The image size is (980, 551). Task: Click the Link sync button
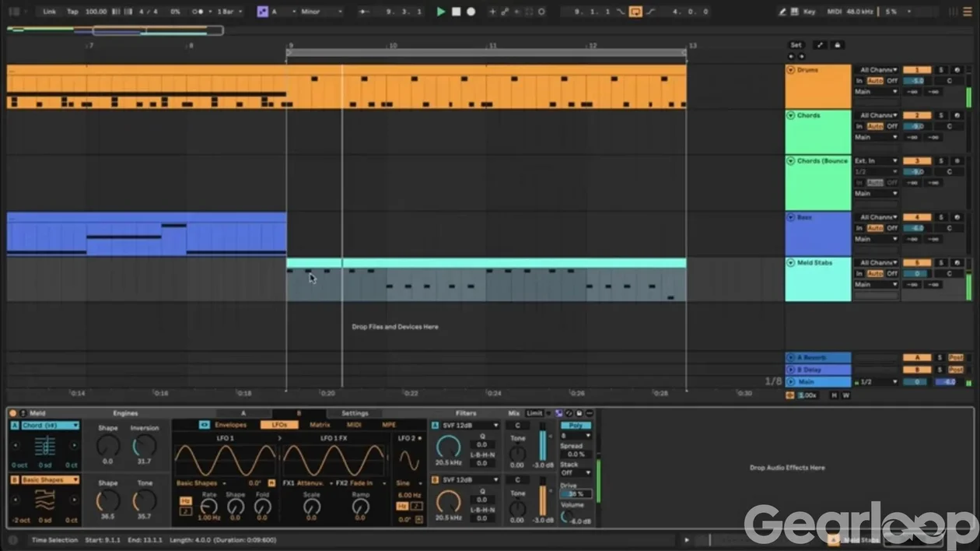(x=50, y=12)
